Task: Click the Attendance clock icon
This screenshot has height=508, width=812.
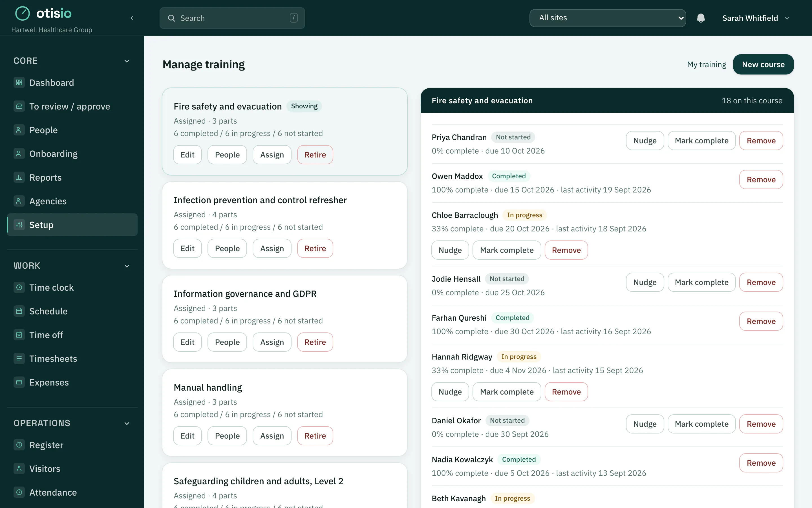Action: coord(19,492)
